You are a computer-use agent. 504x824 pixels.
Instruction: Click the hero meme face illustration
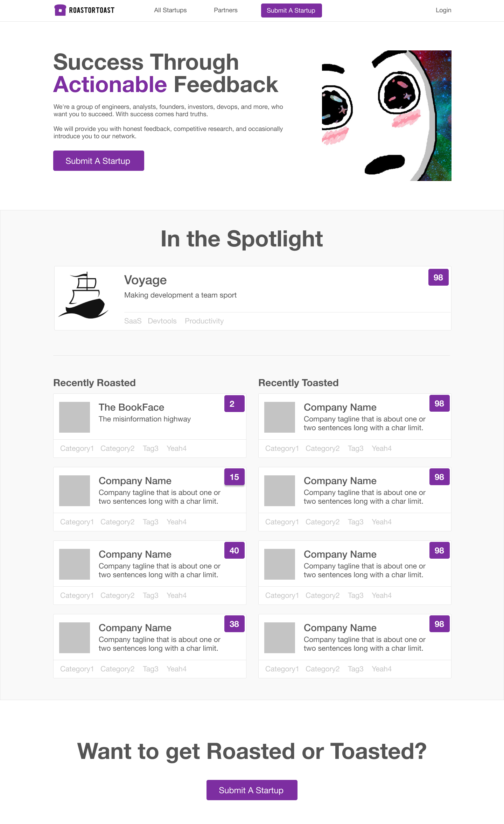coord(387,116)
